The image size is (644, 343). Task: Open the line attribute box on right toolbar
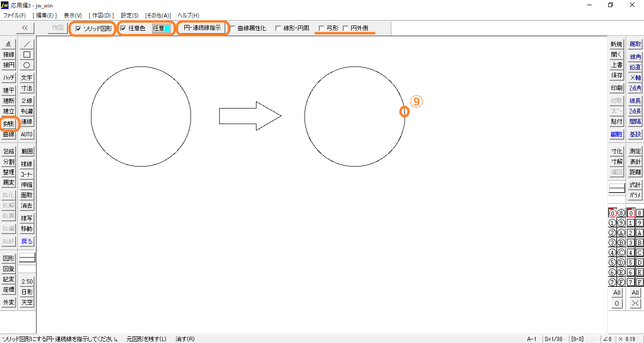(617, 188)
